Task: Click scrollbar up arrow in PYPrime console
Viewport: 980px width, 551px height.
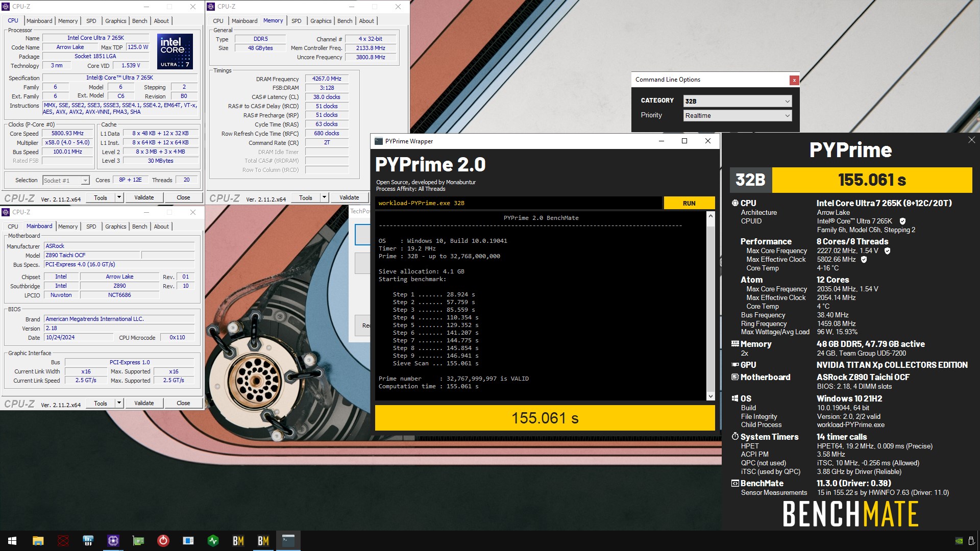Action: (710, 216)
